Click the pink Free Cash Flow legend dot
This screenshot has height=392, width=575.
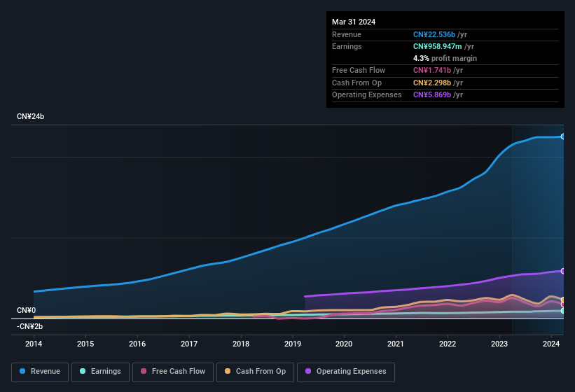point(144,371)
